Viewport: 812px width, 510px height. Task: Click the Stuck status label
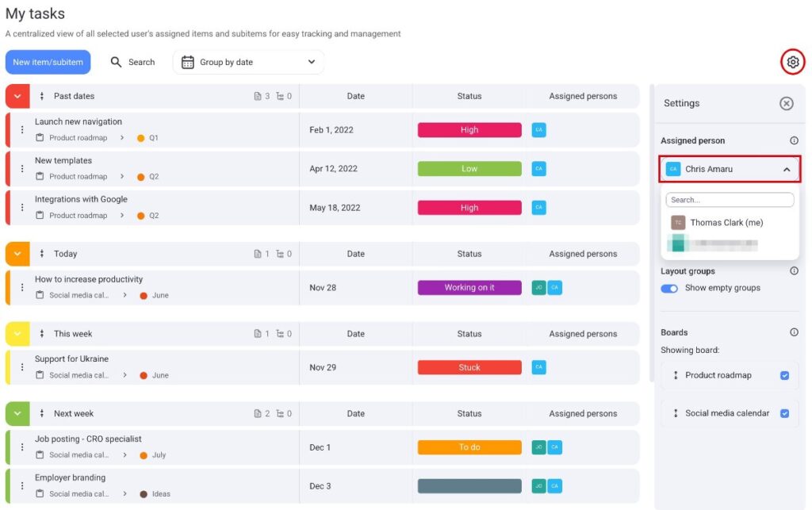point(469,367)
